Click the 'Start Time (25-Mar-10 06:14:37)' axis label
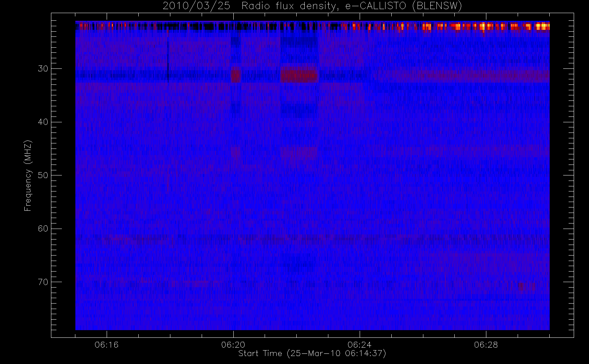Screen dimensions: 589x364 coord(312,353)
